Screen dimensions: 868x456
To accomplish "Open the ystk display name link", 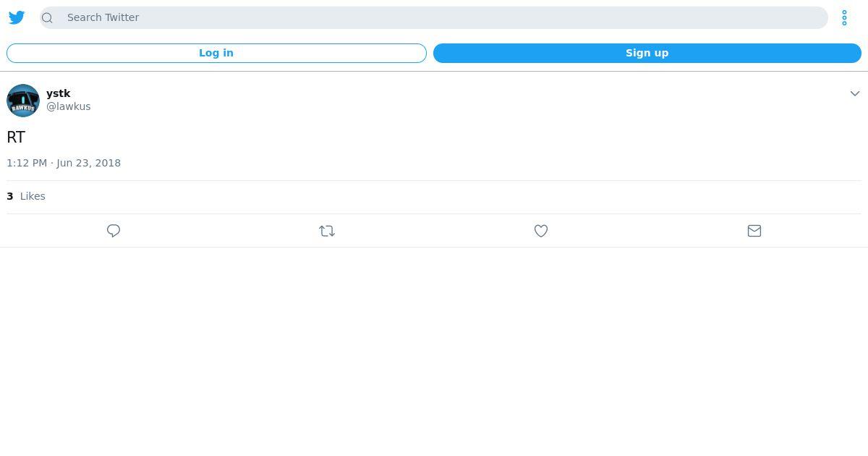I will coord(59,93).
